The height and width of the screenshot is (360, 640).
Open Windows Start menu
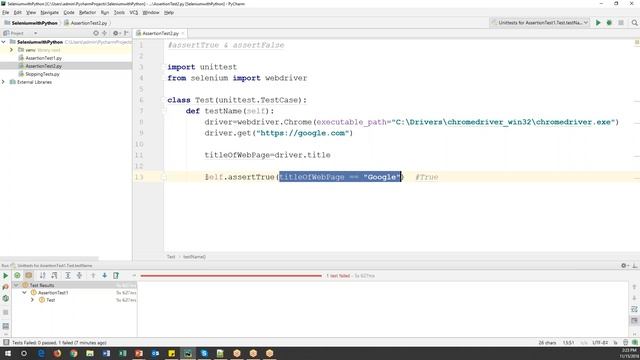pos(7,353)
